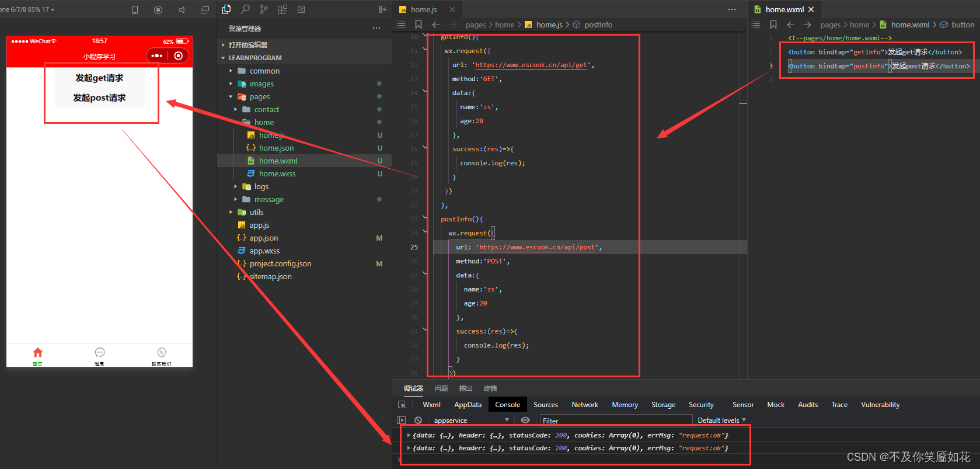
Task: Click the outline list icon in home.js toolbar
Action: (401, 25)
